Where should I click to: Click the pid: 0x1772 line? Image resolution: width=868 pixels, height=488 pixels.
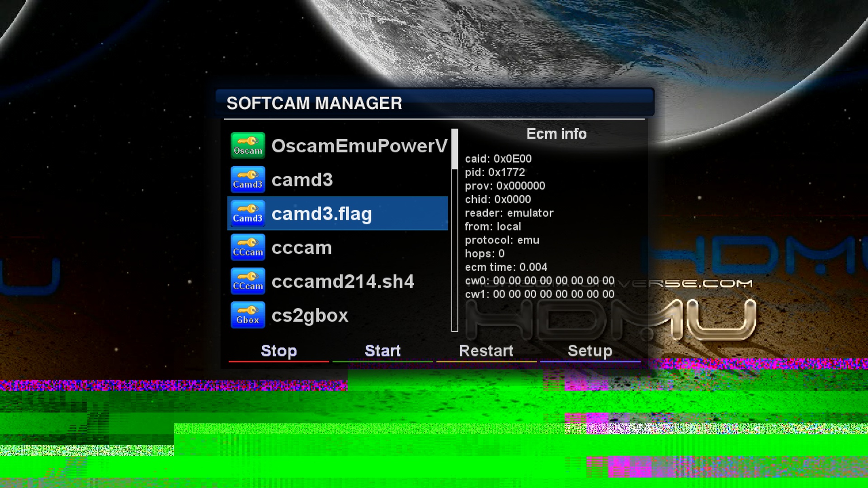(495, 172)
